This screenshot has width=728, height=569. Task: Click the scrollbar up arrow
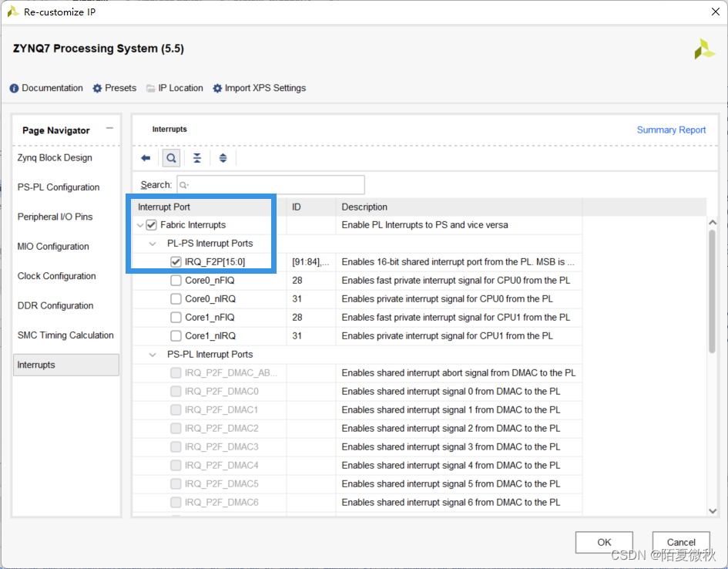click(713, 223)
